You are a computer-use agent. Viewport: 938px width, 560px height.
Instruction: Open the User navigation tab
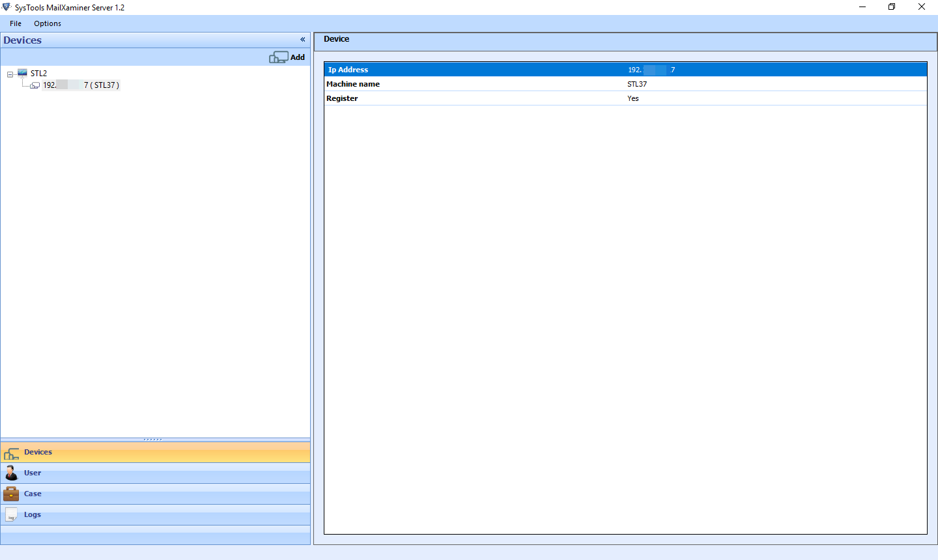155,473
